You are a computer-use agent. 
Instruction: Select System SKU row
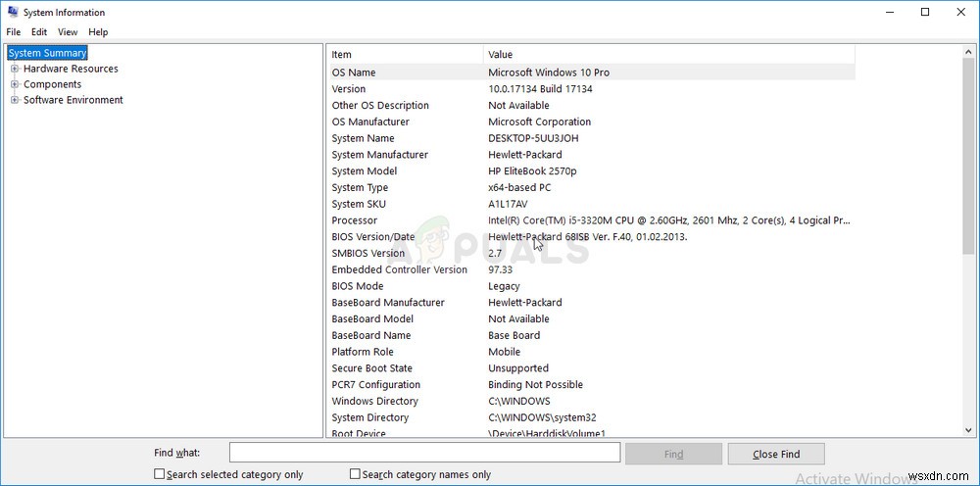point(591,204)
